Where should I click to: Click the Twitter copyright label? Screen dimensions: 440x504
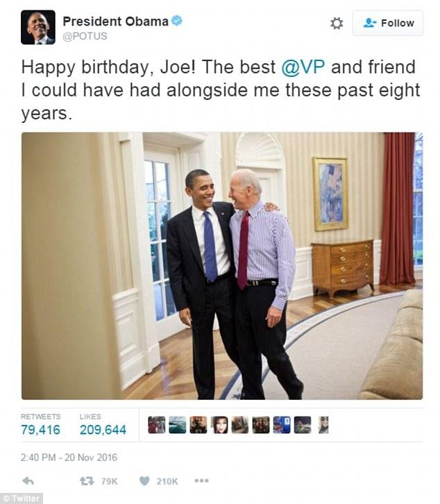22,498
